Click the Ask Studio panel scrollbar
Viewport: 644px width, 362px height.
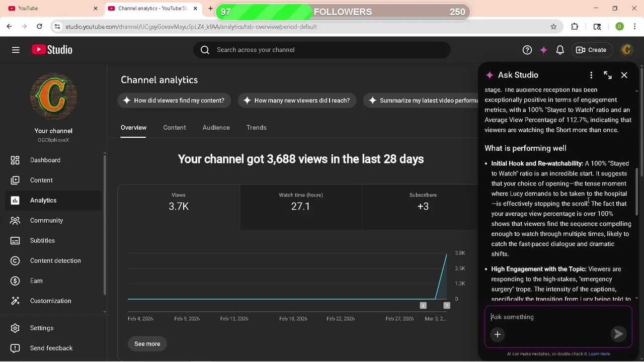(636, 191)
